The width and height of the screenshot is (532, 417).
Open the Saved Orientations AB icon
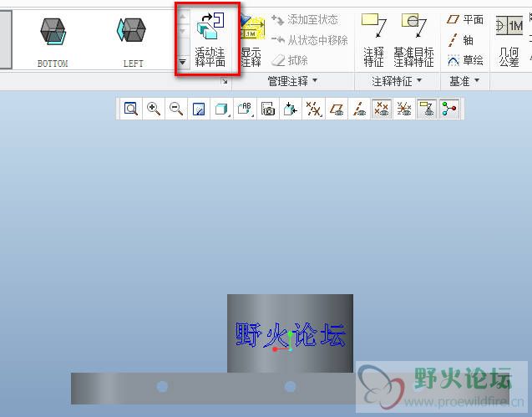(245, 109)
